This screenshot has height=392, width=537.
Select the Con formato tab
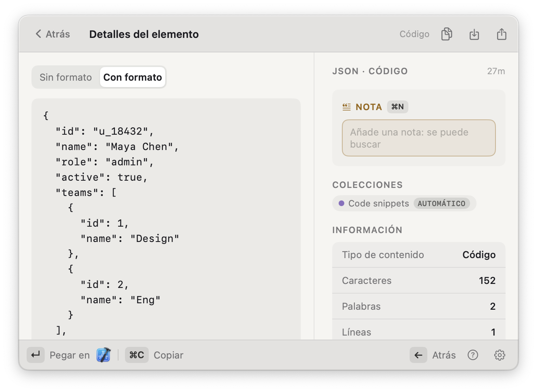133,77
